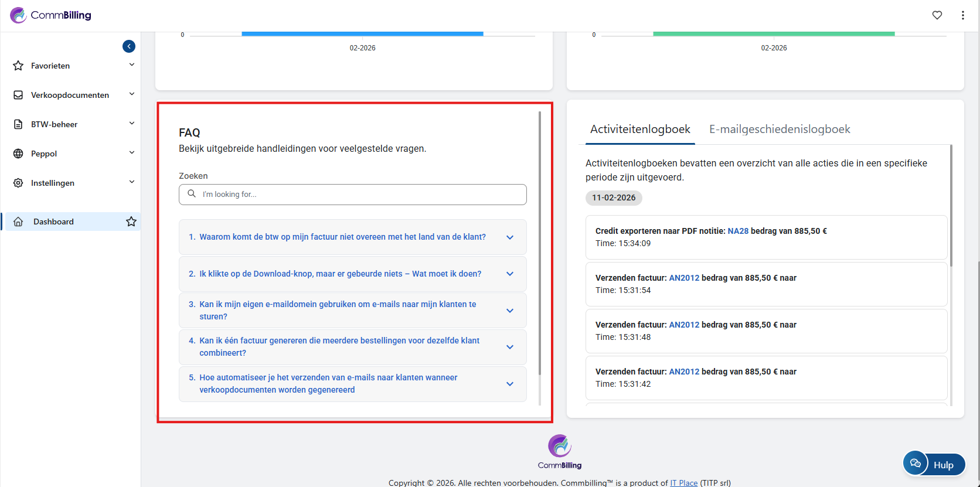
Task: Click the BTW-beheer document icon
Action: (18, 124)
